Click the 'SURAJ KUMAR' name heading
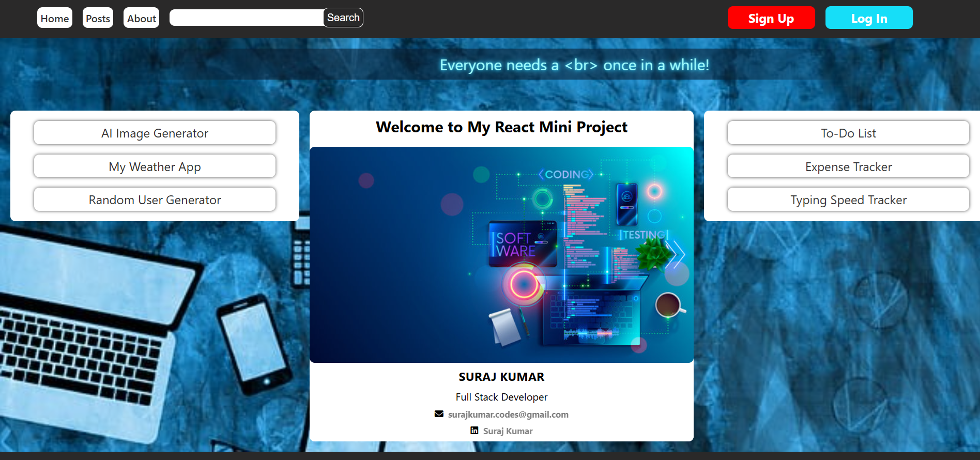980x460 pixels. (501, 377)
